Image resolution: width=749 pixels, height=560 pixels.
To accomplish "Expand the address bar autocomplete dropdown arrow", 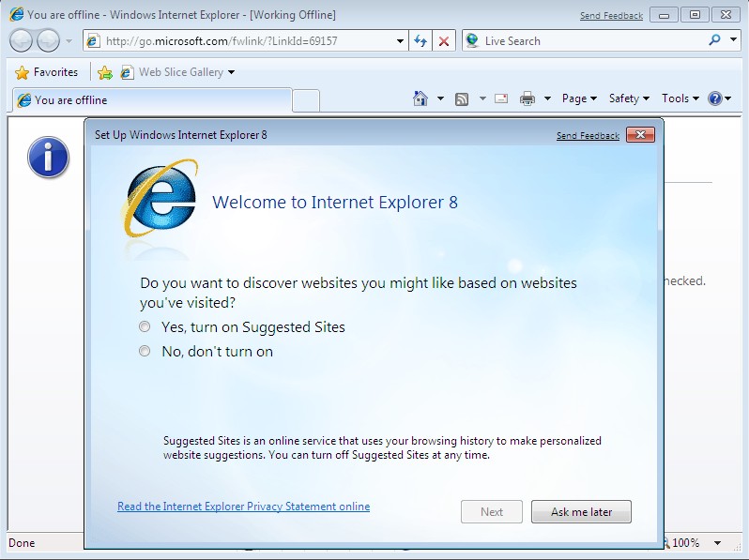I will click(x=400, y=41).
